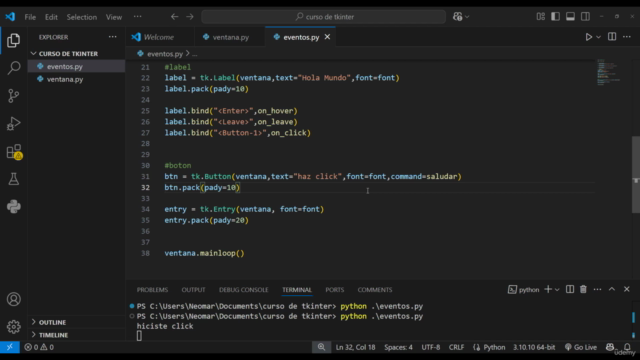
Task: Customize layout icon in title bar
Action: pyautogui.click(x=540, y=16)
